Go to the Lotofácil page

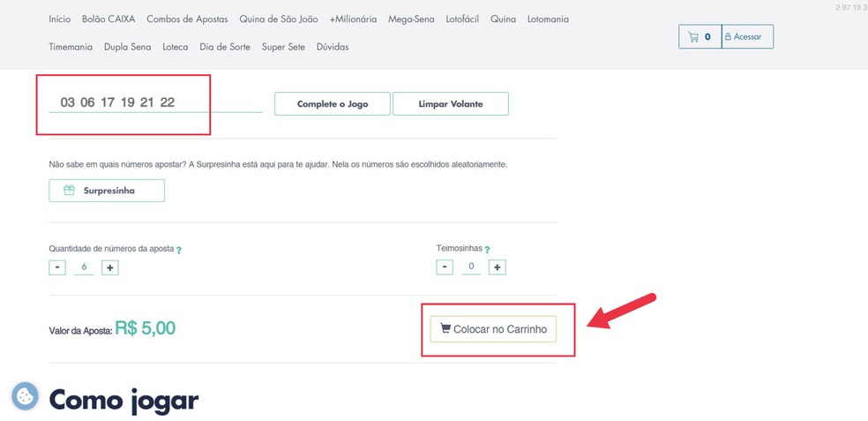pyautogui.click(x=462, y=19)
